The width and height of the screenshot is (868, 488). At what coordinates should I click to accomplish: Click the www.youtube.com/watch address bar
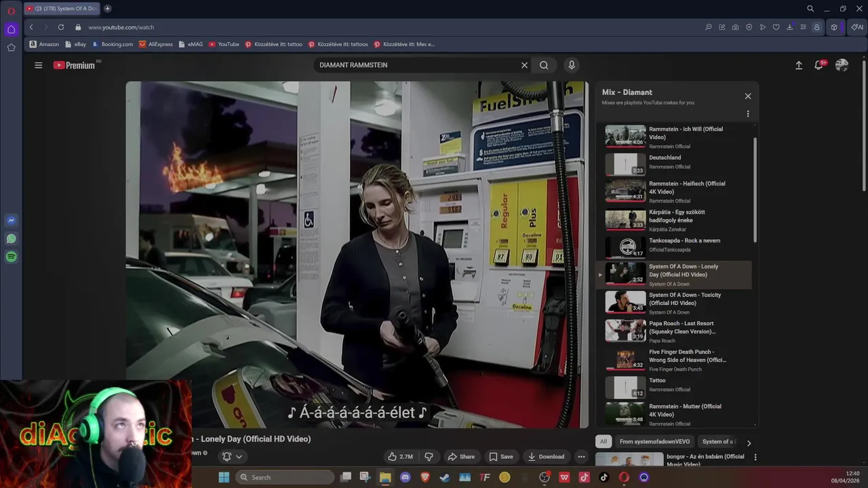coord(121,27)
